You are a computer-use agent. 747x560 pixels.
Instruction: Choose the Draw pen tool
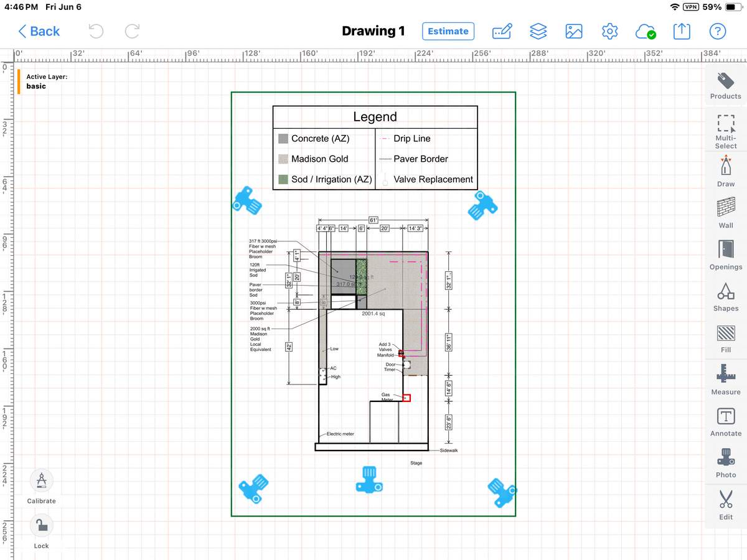[x=725, y=169]
